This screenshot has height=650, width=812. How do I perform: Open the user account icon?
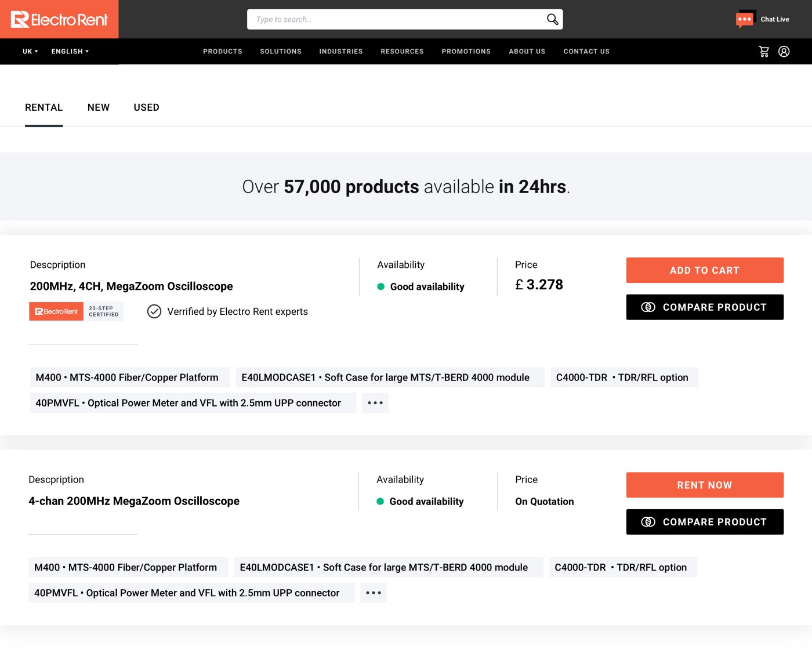click(784, 52)
